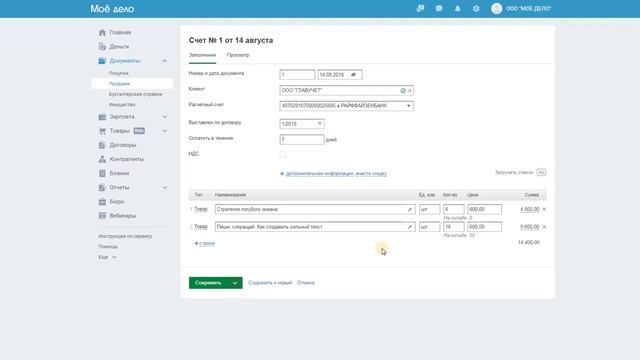Image resolution: width=640 pixels, height=360 pixels.
Task: Clear the contract field 1/2018
Action: coord(320,123)
